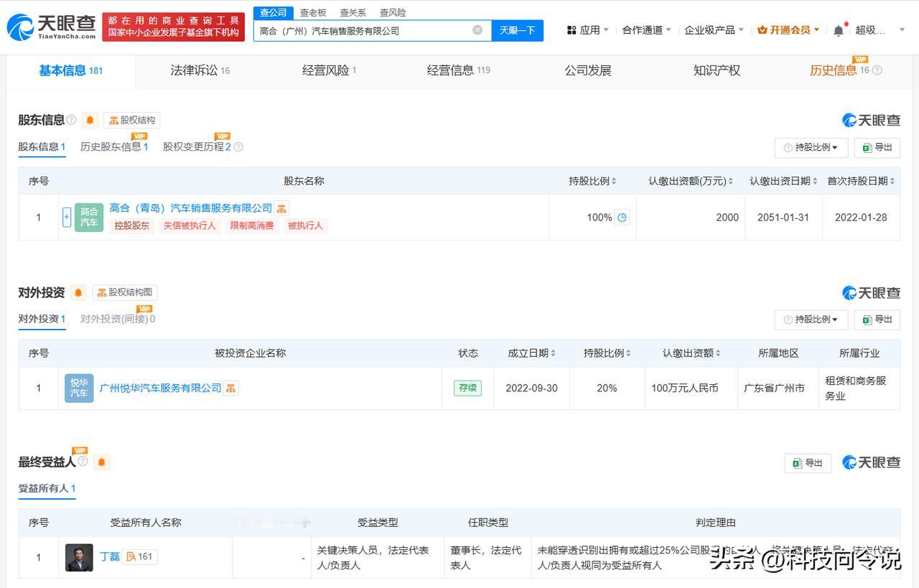
Task: Click the red 都在用的商业查询工具 banner
Action: pyautogui.click(x=174, y=27)
